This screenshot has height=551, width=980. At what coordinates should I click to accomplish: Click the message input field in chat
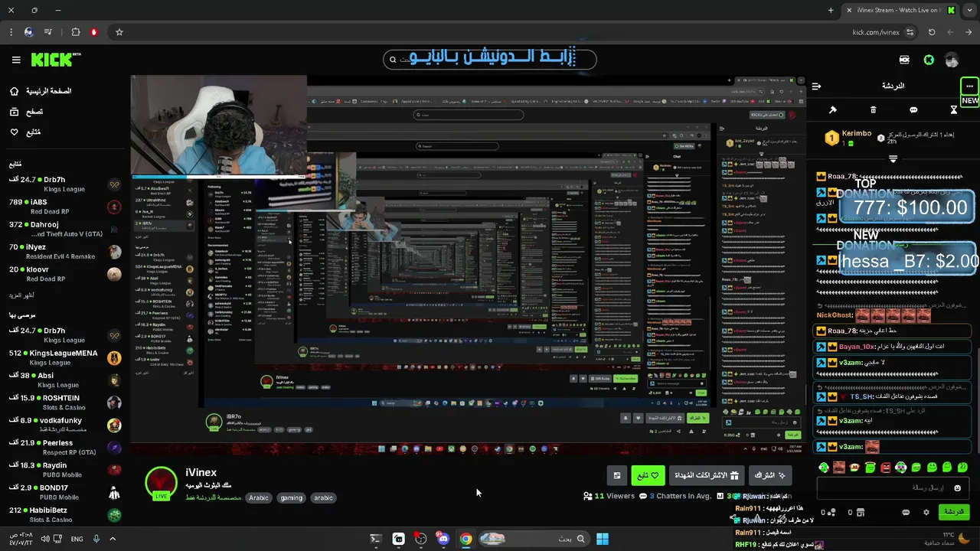[x=894, y=487]
